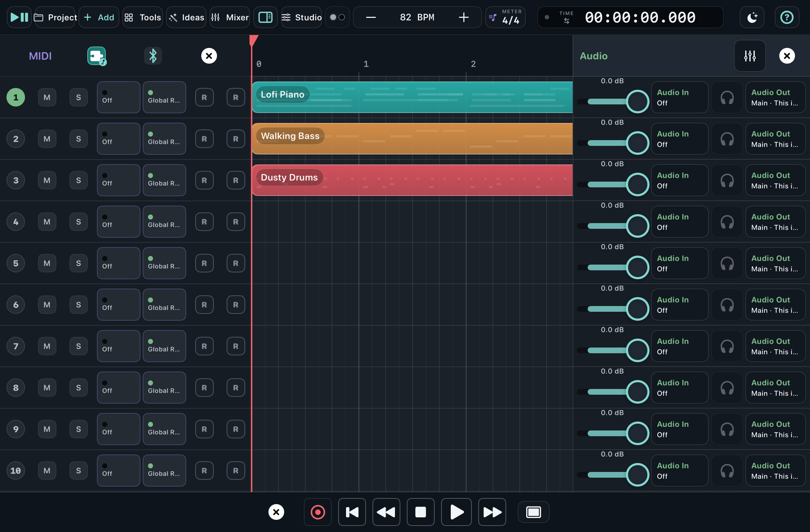Arm the first R button on track 6
The width and height of the screenshot is (810, 532).
(x=204, y=305)
